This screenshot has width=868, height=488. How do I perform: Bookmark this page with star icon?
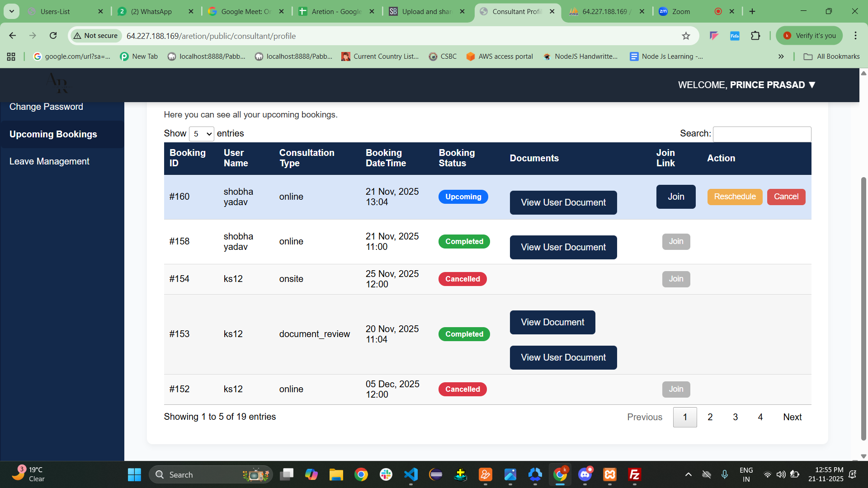click(686, 36)
